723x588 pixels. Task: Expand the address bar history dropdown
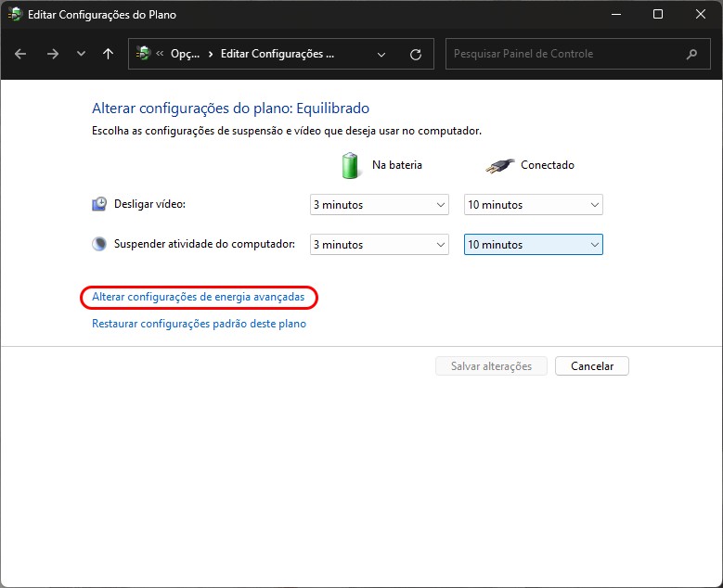pos(381,54)
